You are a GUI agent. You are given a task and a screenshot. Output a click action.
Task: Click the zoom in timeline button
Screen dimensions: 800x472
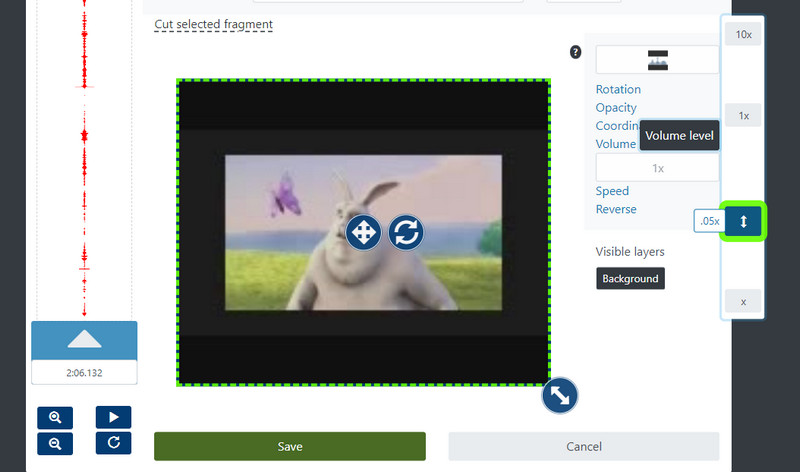(55, 417)
